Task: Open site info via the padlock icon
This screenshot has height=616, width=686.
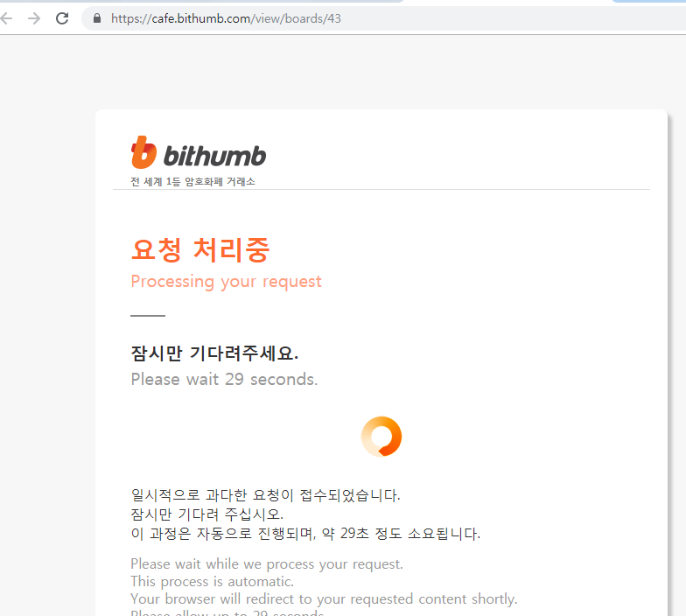Action: 97,18
